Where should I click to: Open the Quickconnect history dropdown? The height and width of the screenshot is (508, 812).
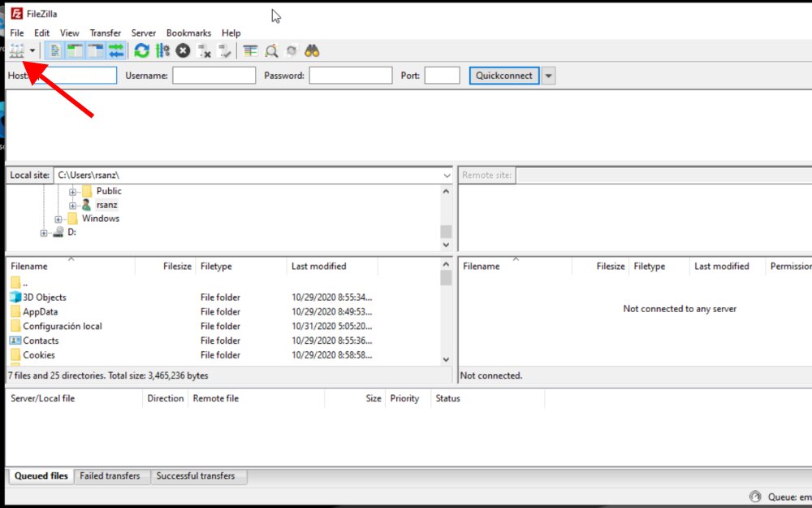pos(548,76)
